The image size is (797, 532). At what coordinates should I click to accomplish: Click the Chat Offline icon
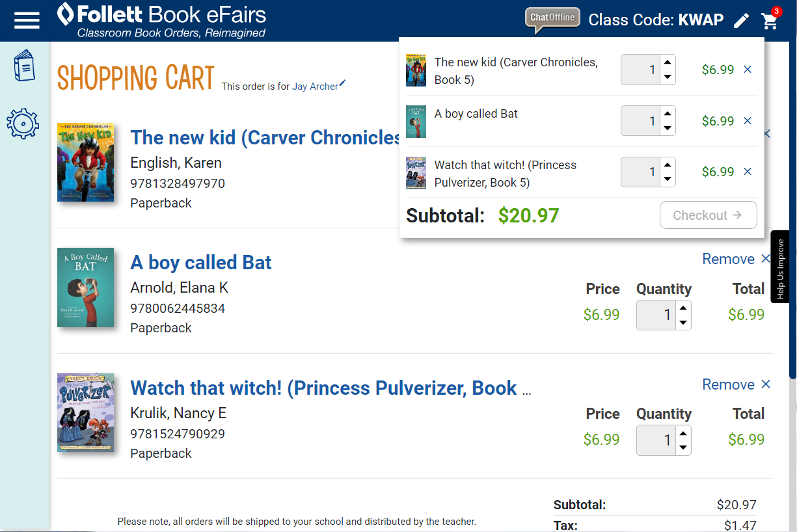pos(552,18)
